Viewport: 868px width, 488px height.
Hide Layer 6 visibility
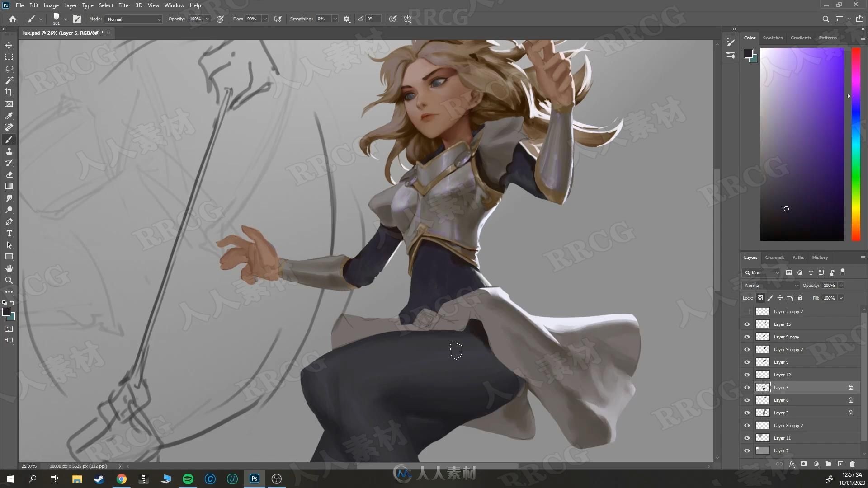point(747,400)
